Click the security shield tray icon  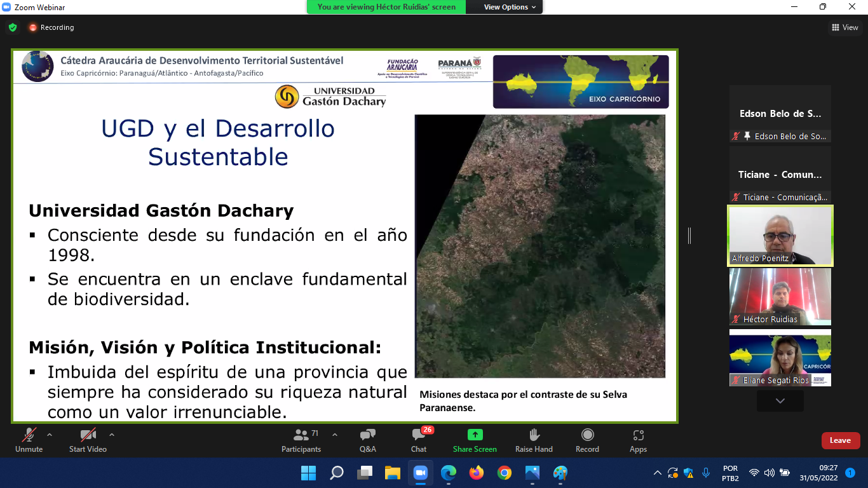tap(689, 473)
